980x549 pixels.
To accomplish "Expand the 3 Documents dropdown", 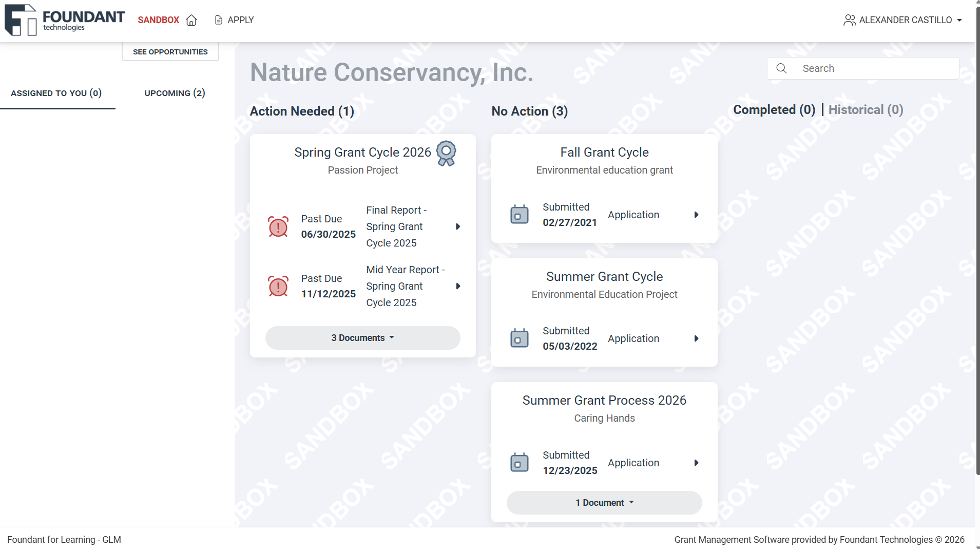I will point(363,338).
